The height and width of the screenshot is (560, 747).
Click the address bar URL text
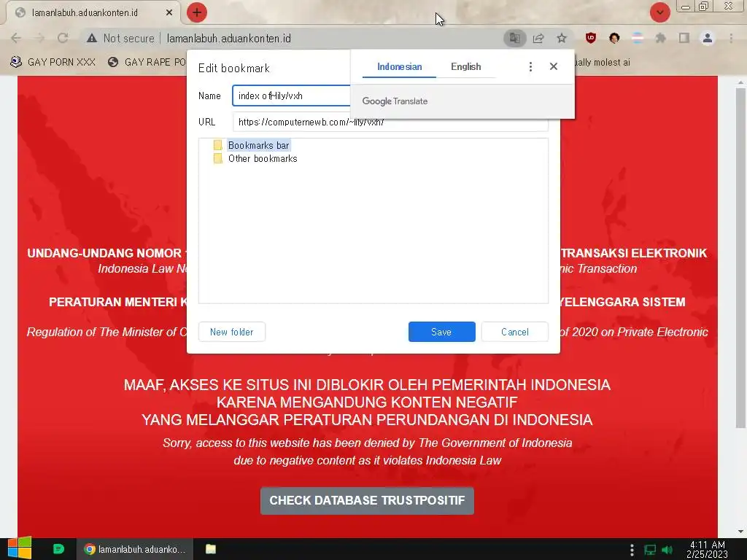tap(228, 39)
